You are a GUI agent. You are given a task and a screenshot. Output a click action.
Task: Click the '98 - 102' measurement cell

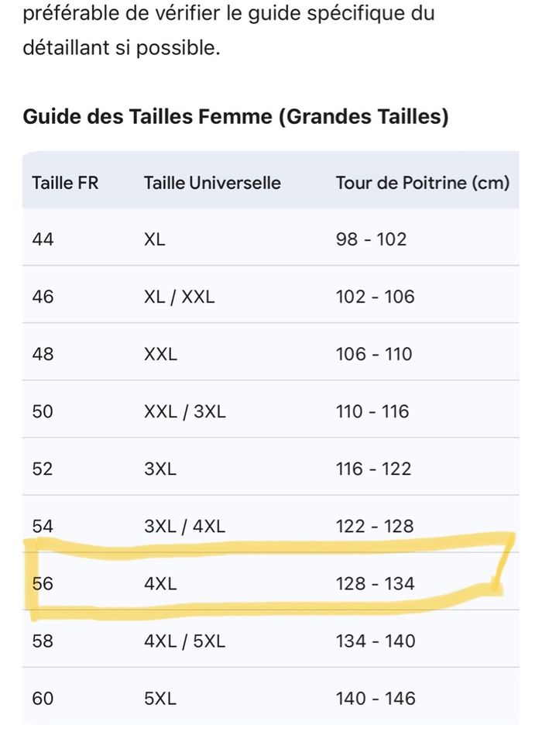pos(371,239)
